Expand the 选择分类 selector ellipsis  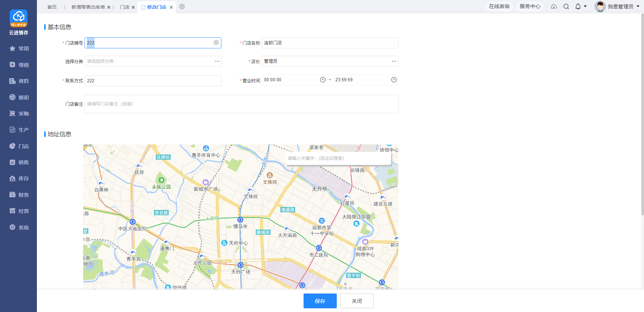[217, 61]
